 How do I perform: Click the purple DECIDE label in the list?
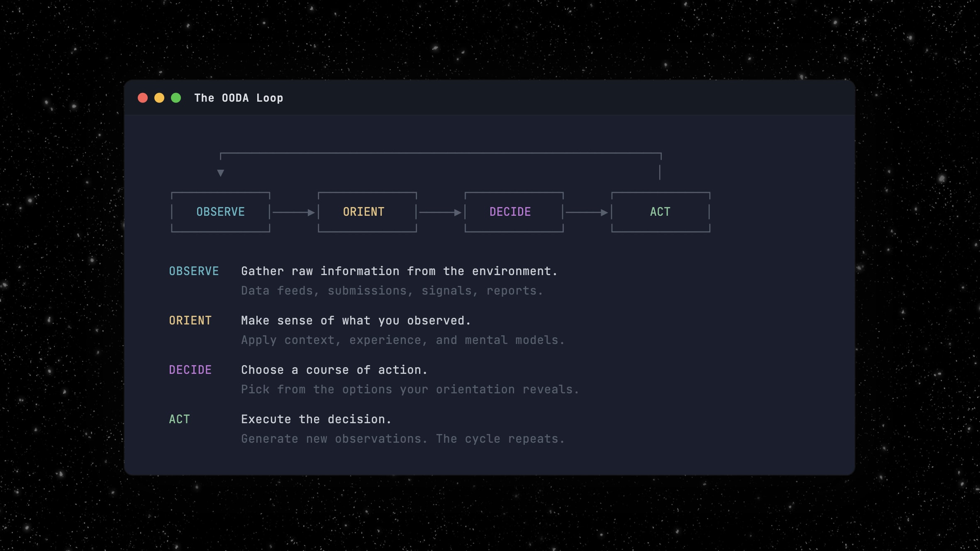[x=190, y=370]
